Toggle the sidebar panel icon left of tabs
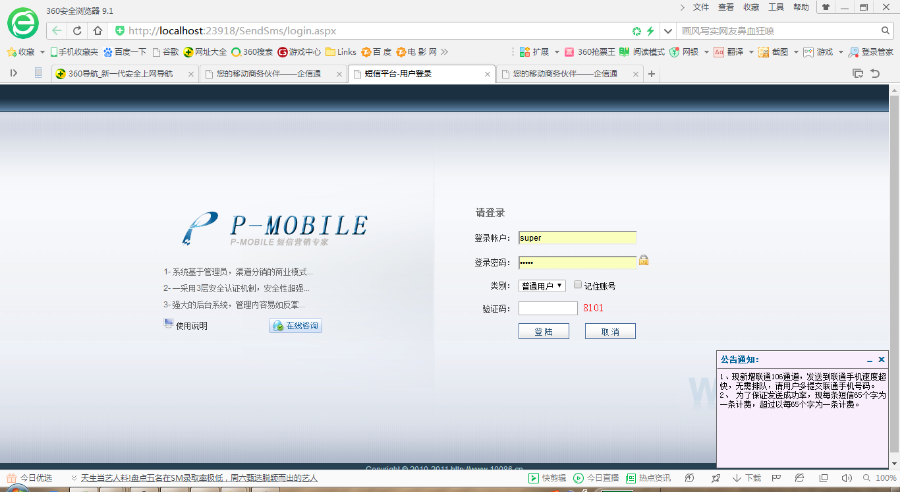This screenshot has width=900, height=492. tap(14, 73)
